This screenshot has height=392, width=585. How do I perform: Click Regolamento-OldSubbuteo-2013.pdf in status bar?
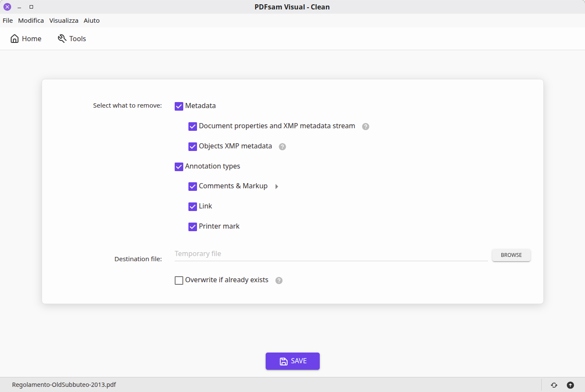pyautogui.click(x=64, y=385)
